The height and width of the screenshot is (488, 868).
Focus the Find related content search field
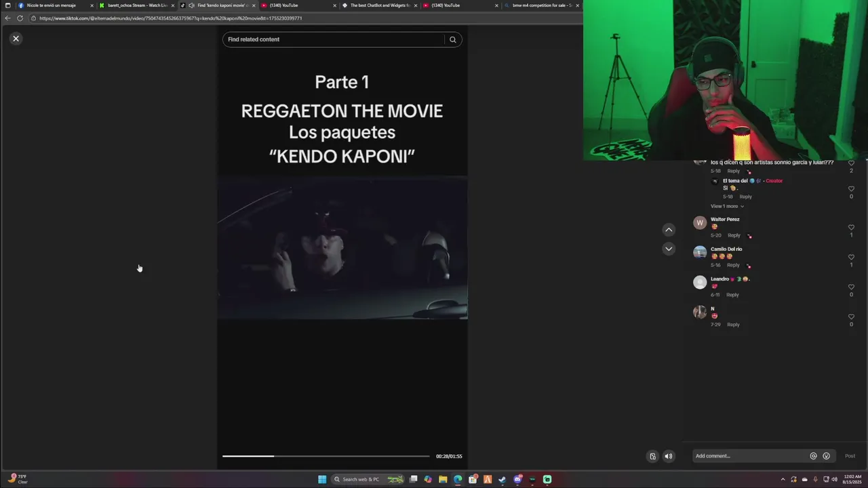click(333, 39)
